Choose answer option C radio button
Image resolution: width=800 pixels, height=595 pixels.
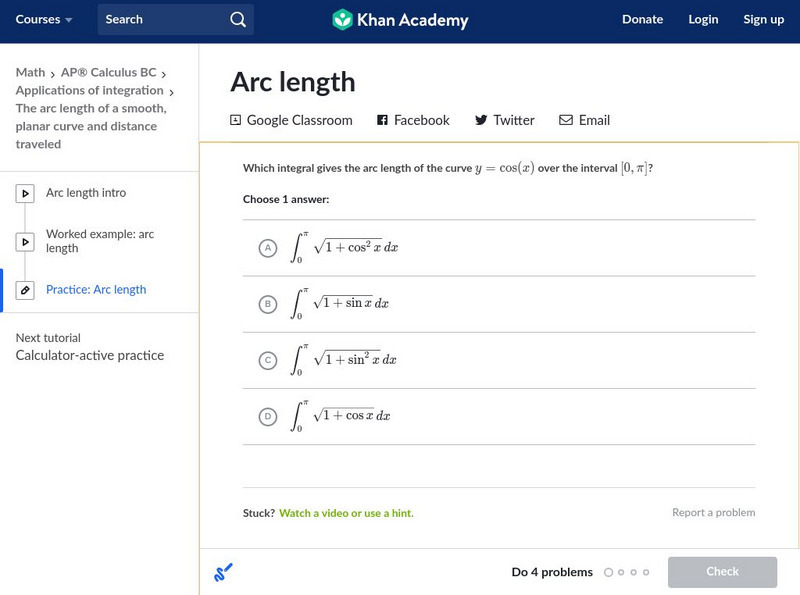coord(267,360)
